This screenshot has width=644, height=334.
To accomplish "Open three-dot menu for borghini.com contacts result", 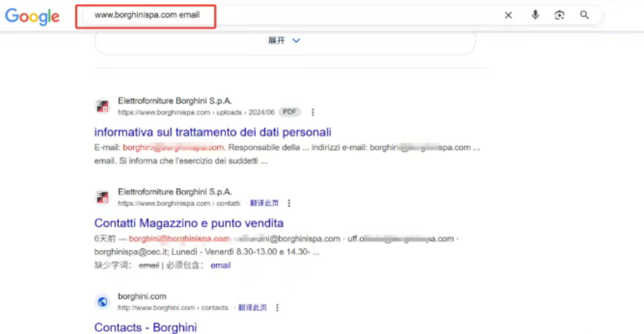I will pyautogui.click(x=278, y=308).
